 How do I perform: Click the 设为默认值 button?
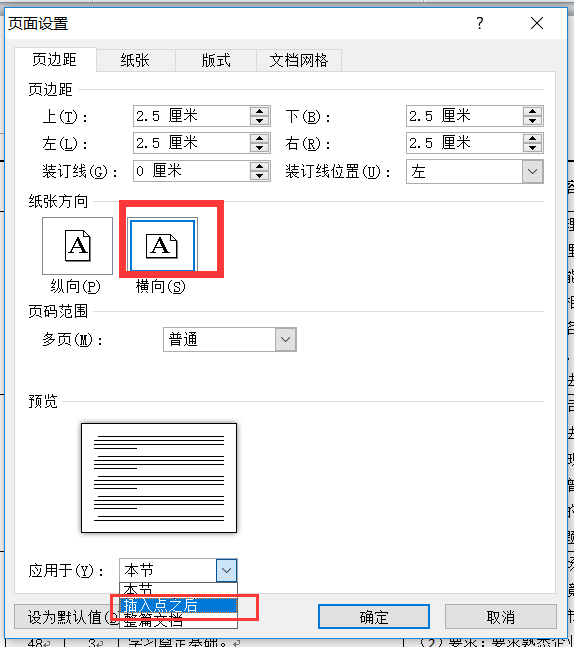coord(67,617)
